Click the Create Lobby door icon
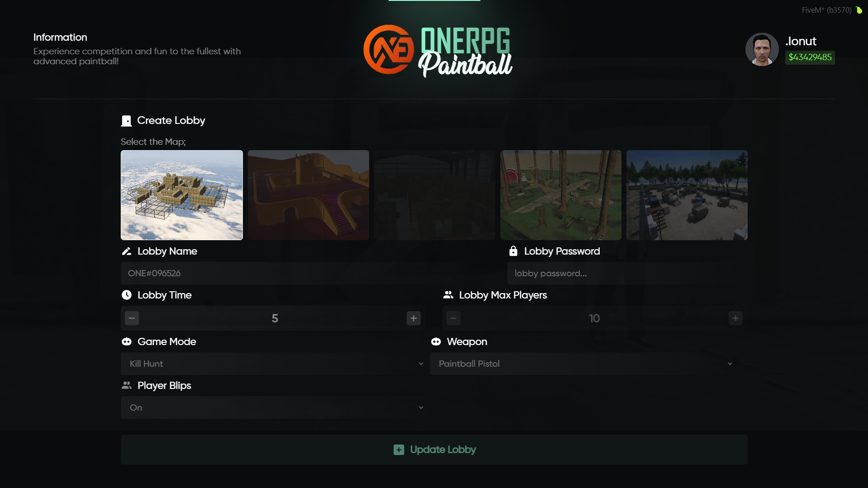This screenshot has width=868, height=488. [x=126, y=121]
